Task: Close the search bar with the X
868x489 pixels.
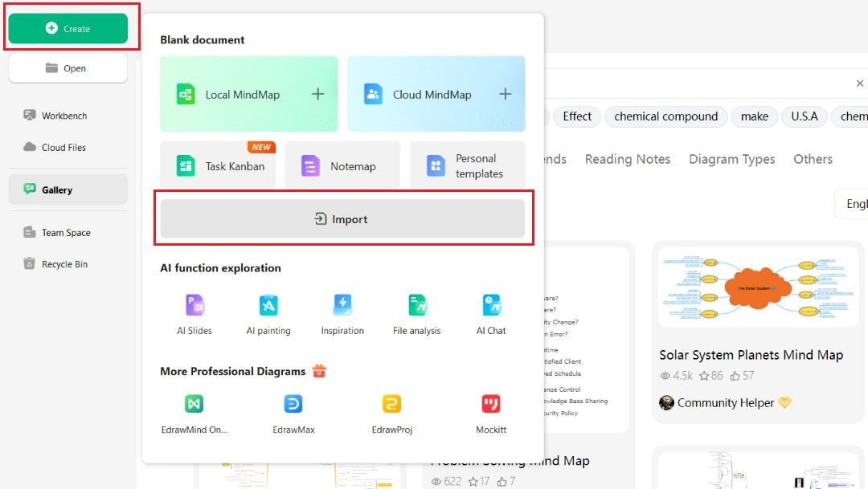Action: 860,83
